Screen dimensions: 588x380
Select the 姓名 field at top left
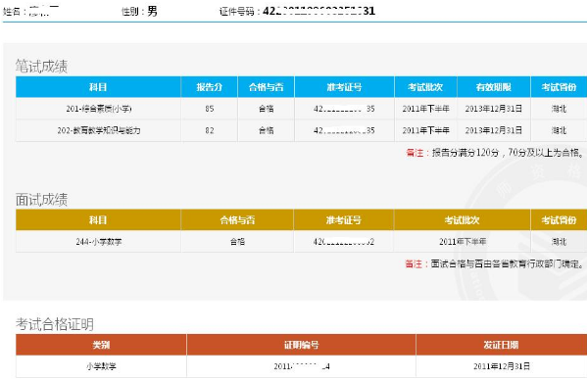(30, 12)
